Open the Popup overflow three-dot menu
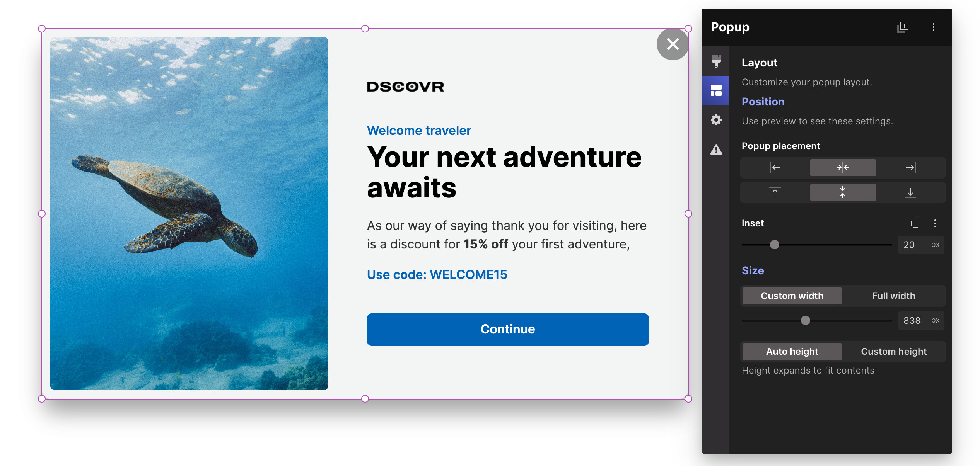Screen dimensions: 980x466 pos(933,27)
